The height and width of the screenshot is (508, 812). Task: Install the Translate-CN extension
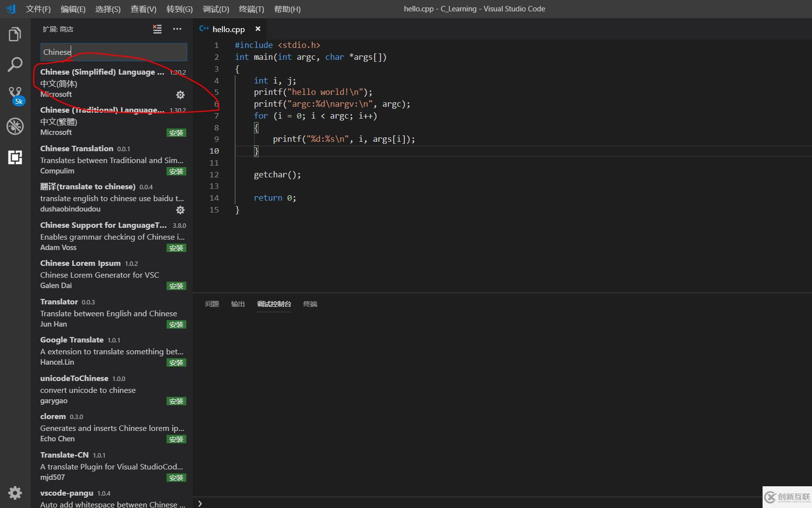pos(176,478)
